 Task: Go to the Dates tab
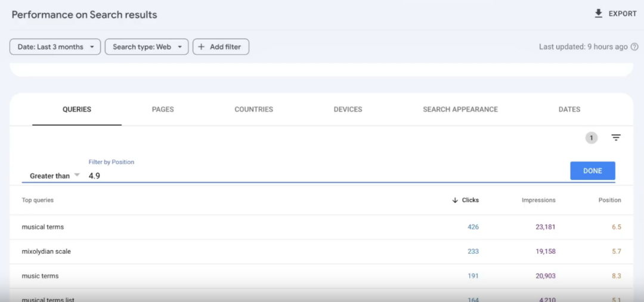(569, 110)
